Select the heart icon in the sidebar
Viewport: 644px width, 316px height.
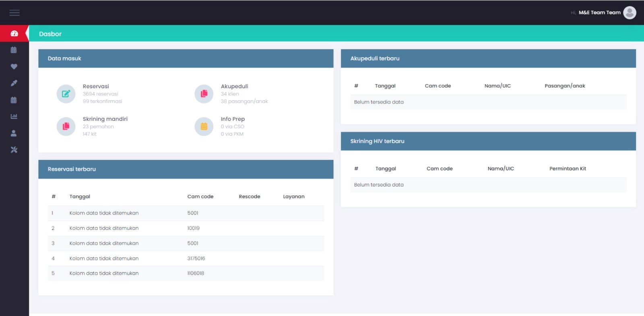(14, 66)
